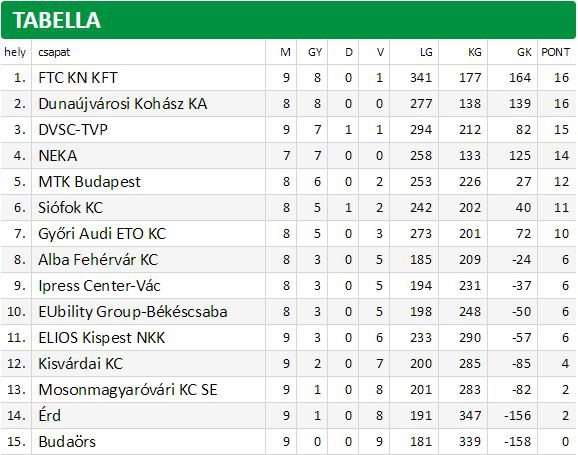
Task: Select Mosonmagyaróvári KC SE entry
Action: (x=128, y=390)
